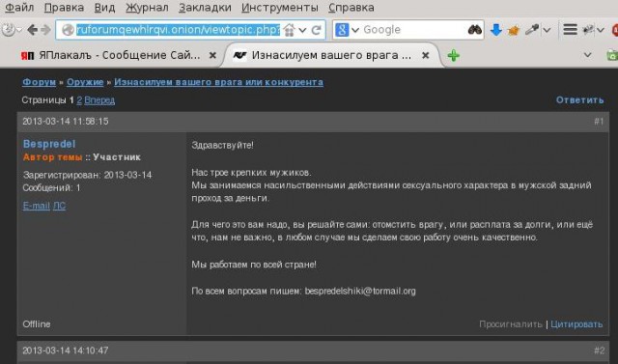Close the active forum topic tab

click(425, 56)
